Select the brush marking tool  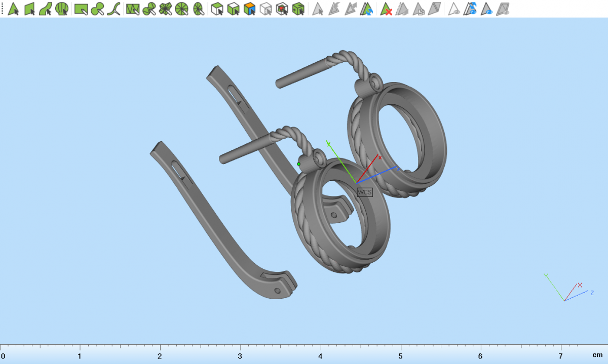coord(98,9)
